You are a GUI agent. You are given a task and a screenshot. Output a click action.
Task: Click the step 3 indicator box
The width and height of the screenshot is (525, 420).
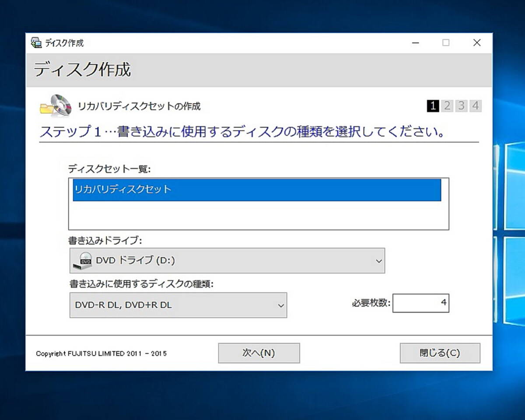point(461,106)
